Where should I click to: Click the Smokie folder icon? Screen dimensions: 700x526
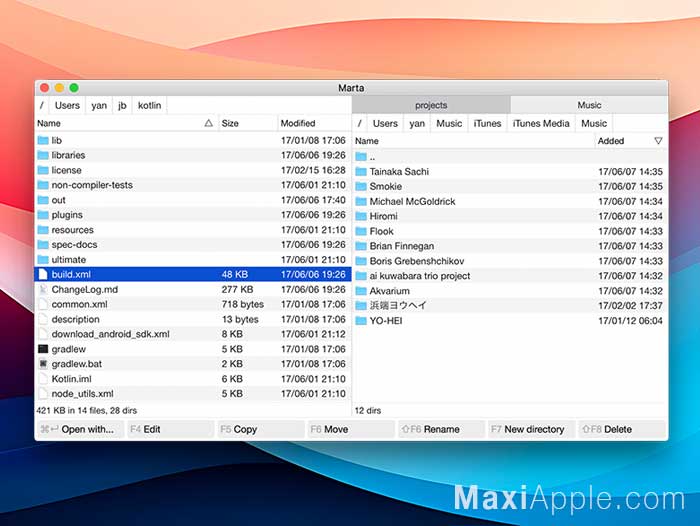[361, 186]
